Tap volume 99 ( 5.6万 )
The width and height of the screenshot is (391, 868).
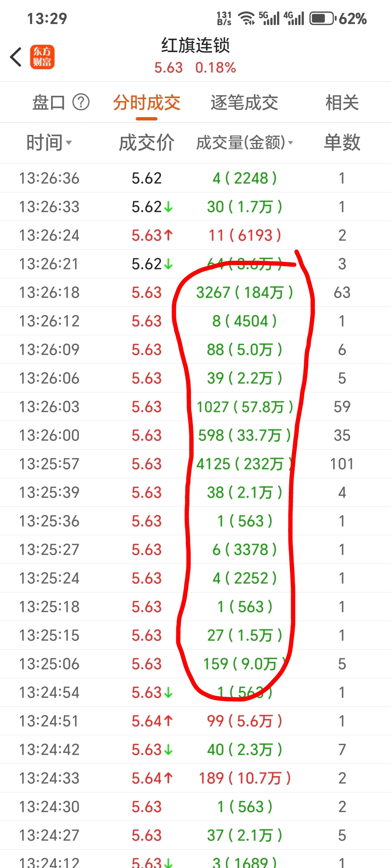pos(244,721)
